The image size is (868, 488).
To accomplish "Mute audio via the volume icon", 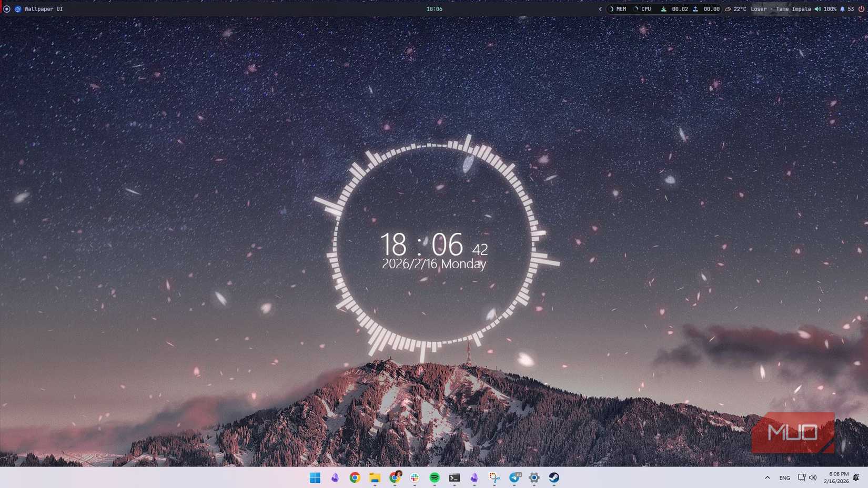I will click(x=817, y=9).
